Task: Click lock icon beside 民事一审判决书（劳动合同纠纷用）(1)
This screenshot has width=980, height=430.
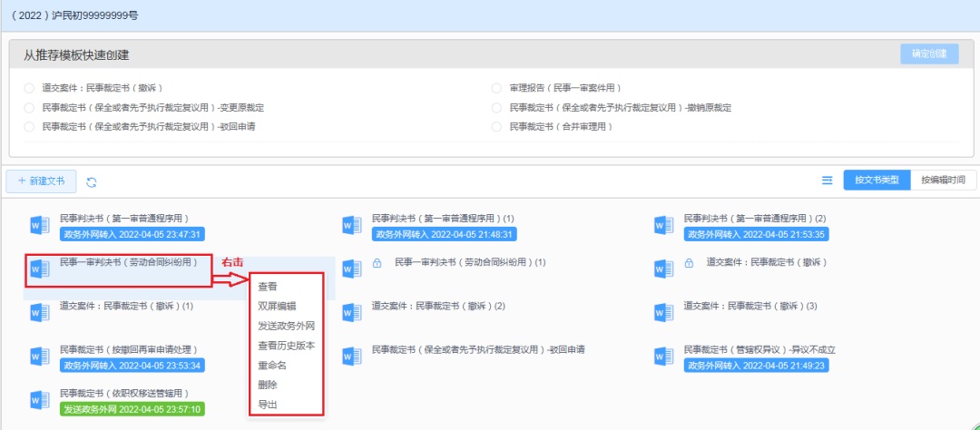Action: [377, 263]
